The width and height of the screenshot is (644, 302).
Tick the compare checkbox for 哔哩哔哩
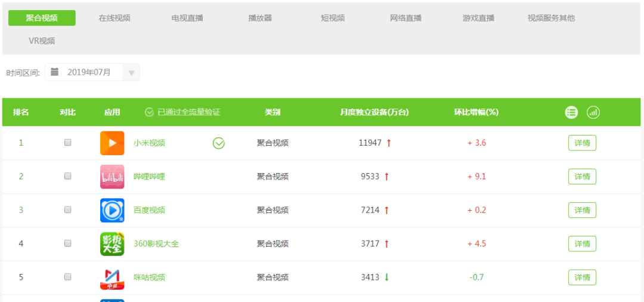[68, 176]
